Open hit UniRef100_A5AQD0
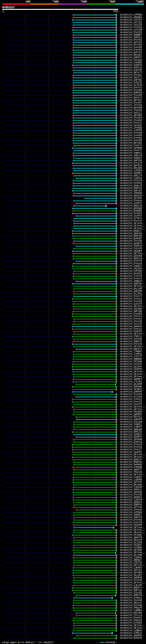 [x=131, y=17]
